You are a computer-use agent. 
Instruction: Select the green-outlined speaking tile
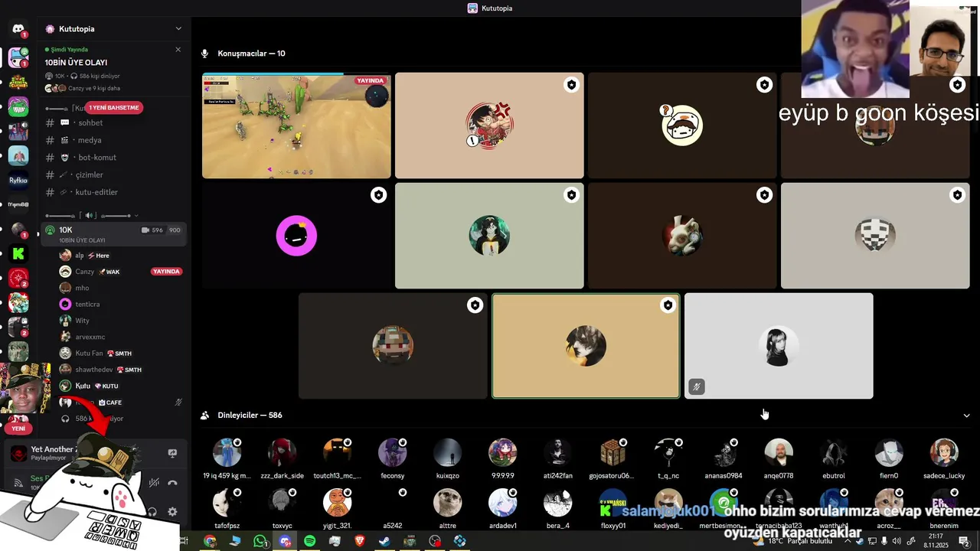586,346
